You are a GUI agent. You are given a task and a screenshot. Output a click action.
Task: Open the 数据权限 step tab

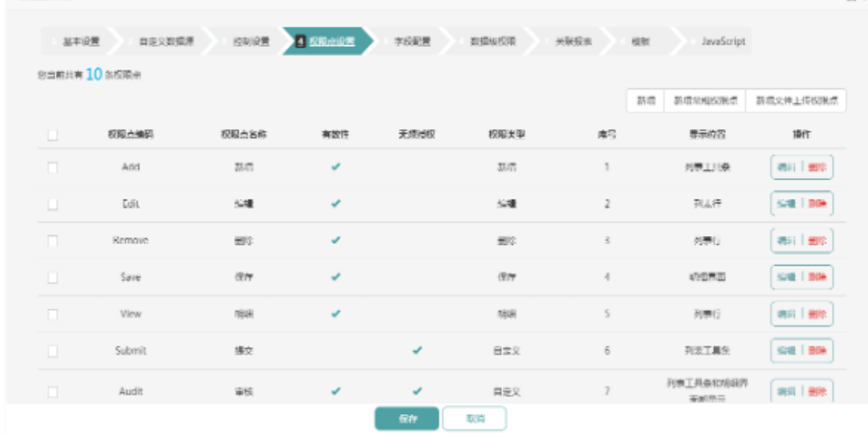[492, 42]
